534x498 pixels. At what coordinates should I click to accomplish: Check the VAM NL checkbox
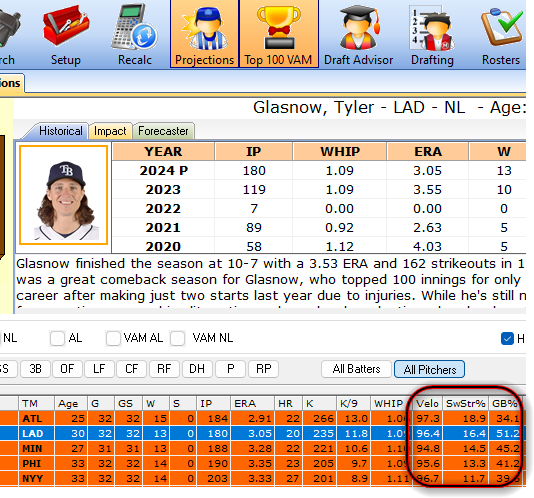[x=178, y=338]
